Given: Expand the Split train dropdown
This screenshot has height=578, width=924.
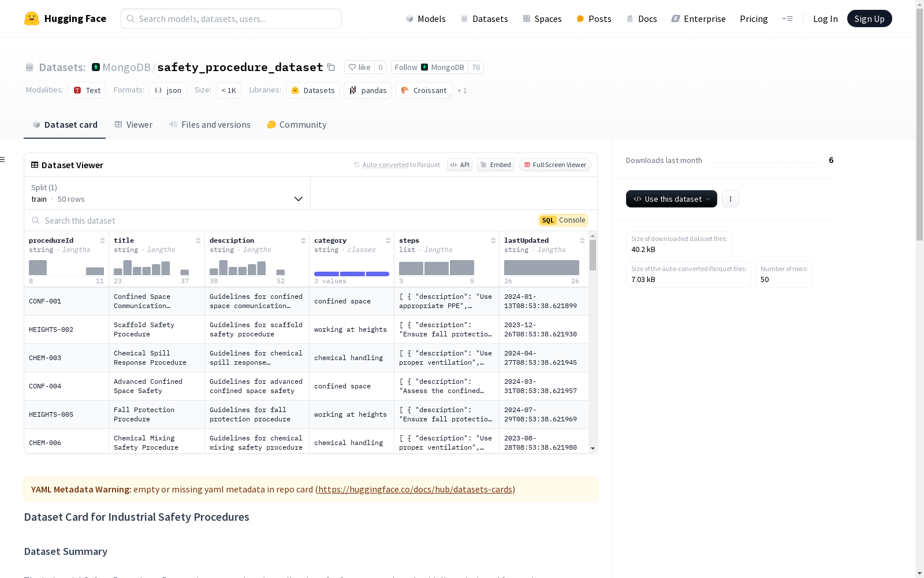Looking at the screenshot, I should 167,193.
